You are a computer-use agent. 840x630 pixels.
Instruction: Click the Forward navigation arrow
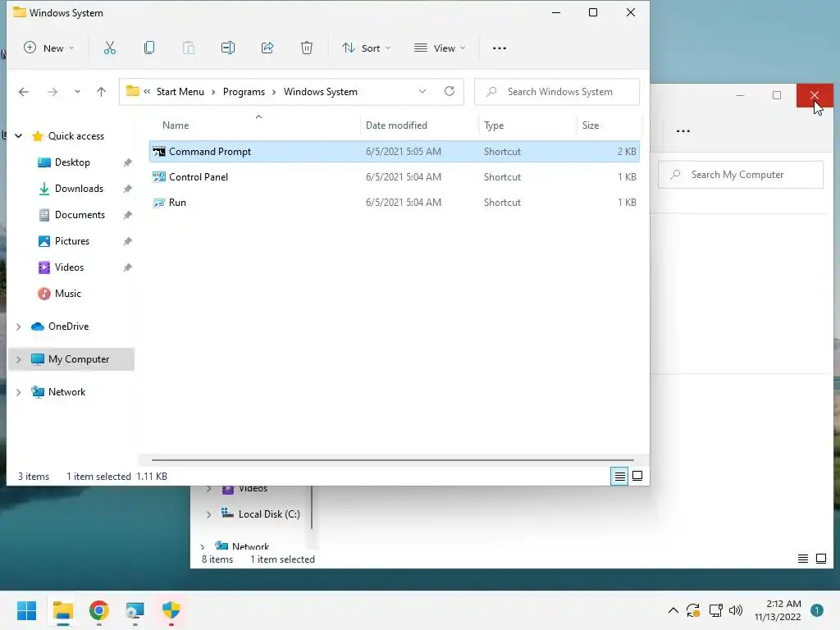(x=52, y=92)
